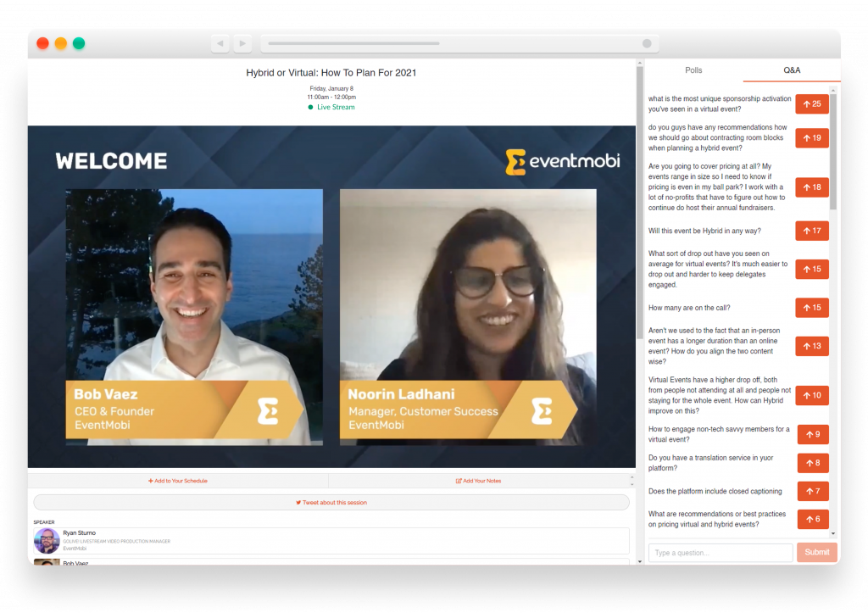Upvote the room blocks question with 19 votes
Image resolution: width=868 pixels, height=613 pixels.
pos(812,138)
